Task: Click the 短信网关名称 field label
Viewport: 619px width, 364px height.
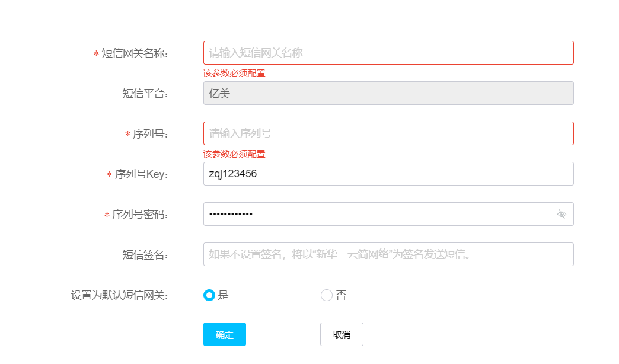Action: pyautogui.click(x=135, y=54)
